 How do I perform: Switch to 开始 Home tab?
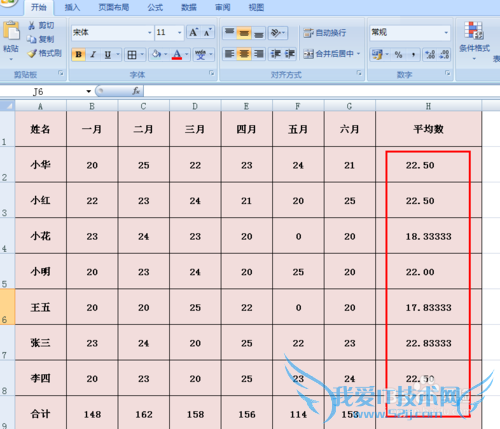click(x=39, y=7)
